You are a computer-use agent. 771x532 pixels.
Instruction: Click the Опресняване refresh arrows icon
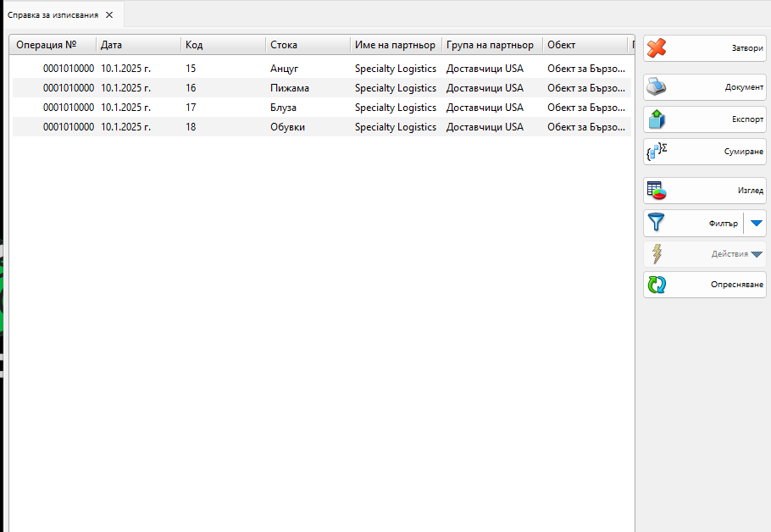point(657,285)
